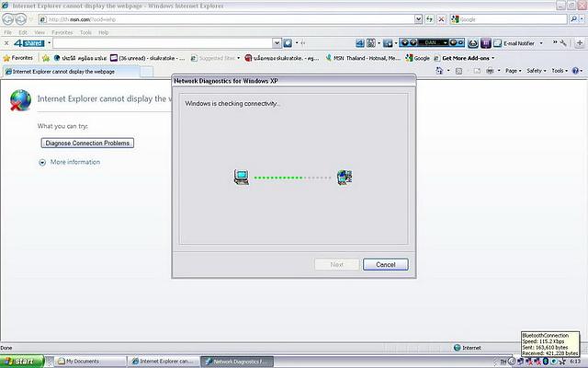588x368 pixels.
Task: Click the Refresh icon beside address bar
Action: [429, 19]
